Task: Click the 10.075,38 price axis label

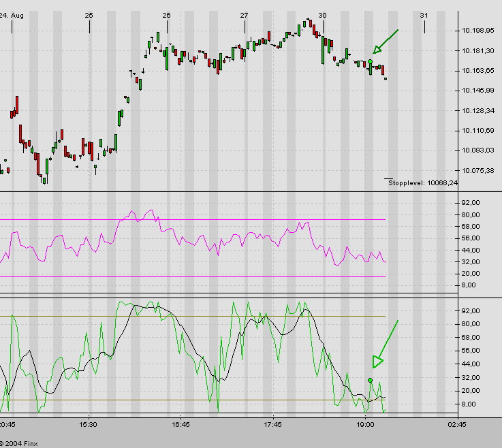Action: click(x=477, y=170)
